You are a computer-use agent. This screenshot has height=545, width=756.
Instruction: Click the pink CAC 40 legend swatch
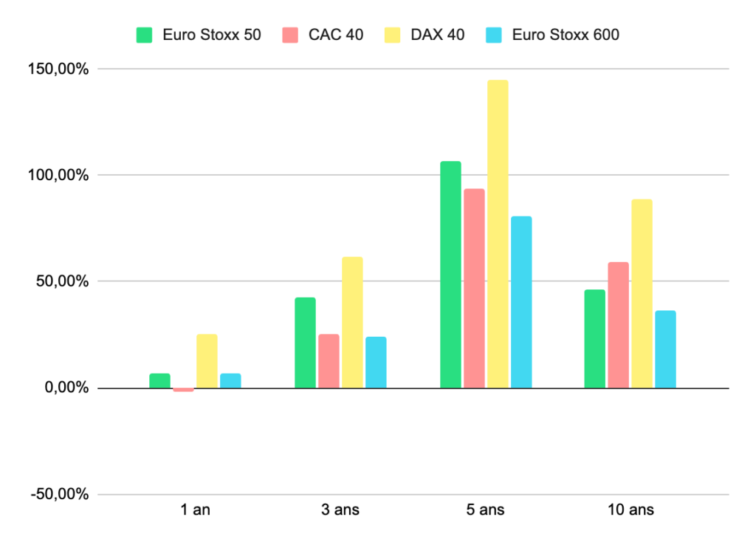coord(290,35)
